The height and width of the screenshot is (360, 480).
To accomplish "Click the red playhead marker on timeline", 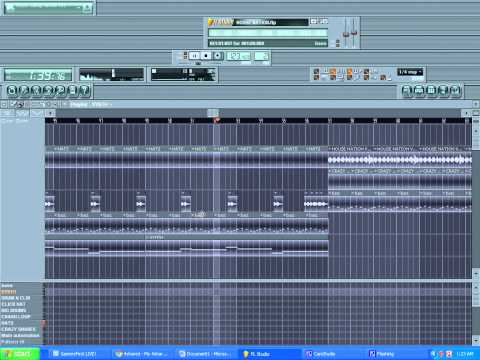I will pyautogui.click(x=216, y=120).
